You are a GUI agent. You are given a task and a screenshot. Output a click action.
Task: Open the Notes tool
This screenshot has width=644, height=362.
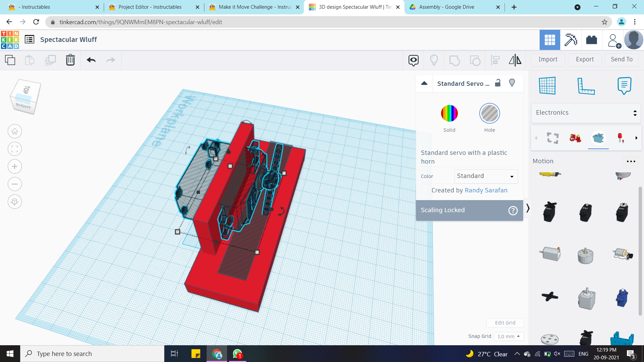click(x=624, y=86)
